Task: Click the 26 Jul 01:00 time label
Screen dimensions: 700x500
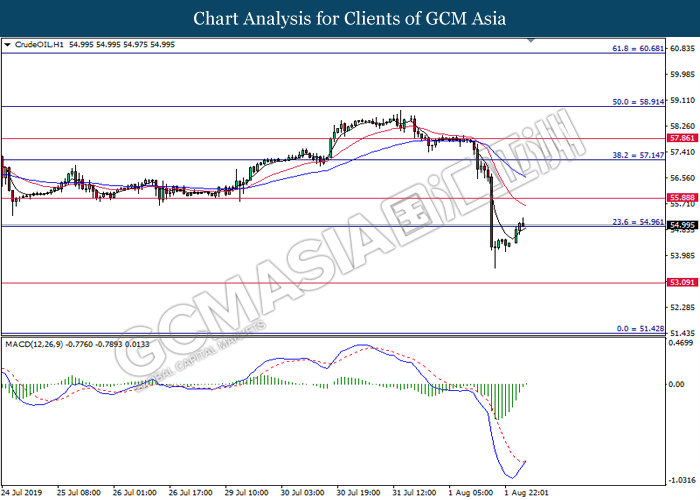Action: tap(134, 493)
